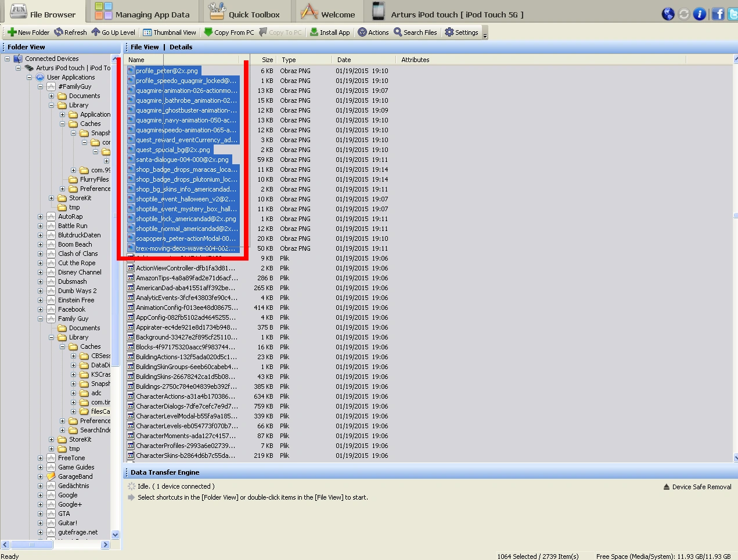Click the gray sync icon top-right
Screen dimensions: 738x560
click(684, 14)
